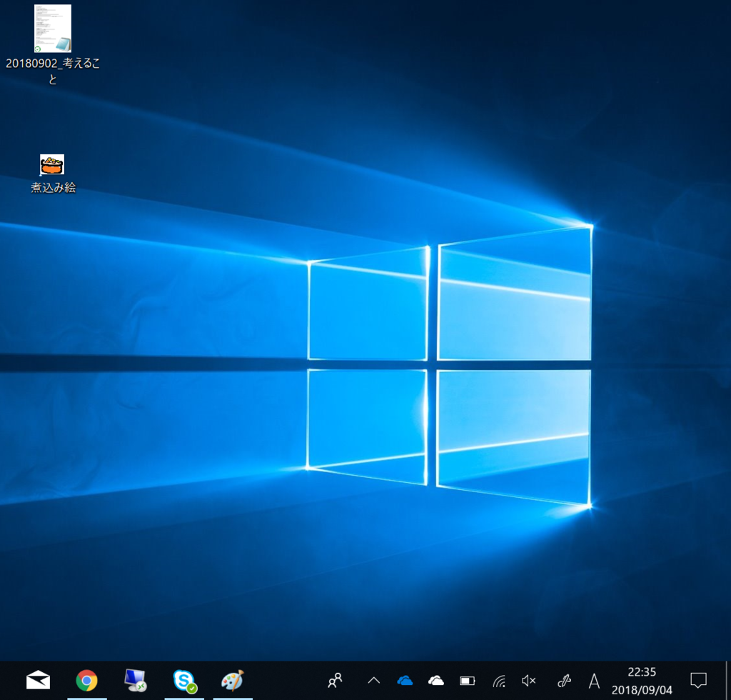Select the 煮込み絵 desktop image icon
731x700 pixels.
pyautogui.click(x=53, y=174)
